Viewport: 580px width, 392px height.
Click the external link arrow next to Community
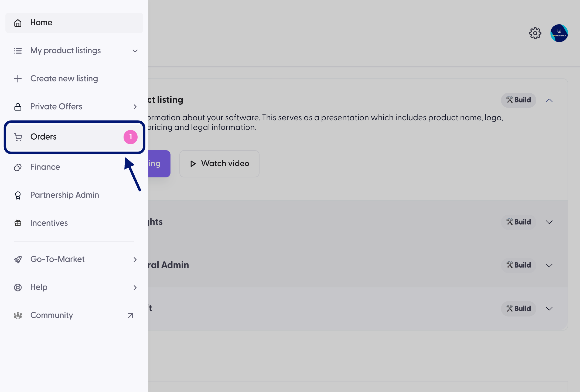coord(131,315)
